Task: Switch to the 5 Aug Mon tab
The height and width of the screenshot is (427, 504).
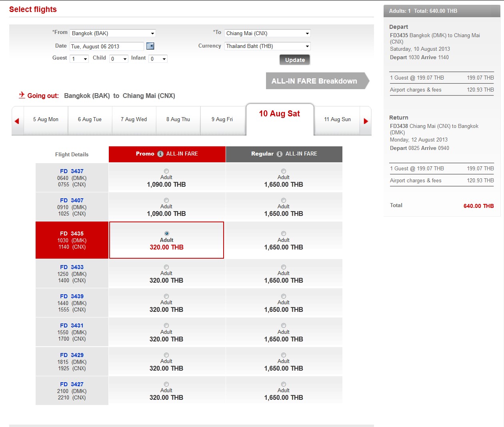Action: point(46,120)
